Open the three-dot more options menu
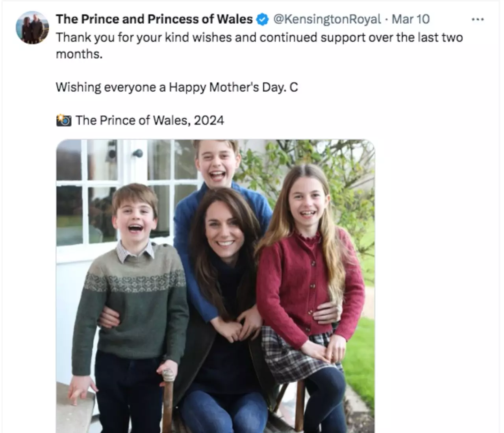504x433 pixels. (x=477, y=19)
